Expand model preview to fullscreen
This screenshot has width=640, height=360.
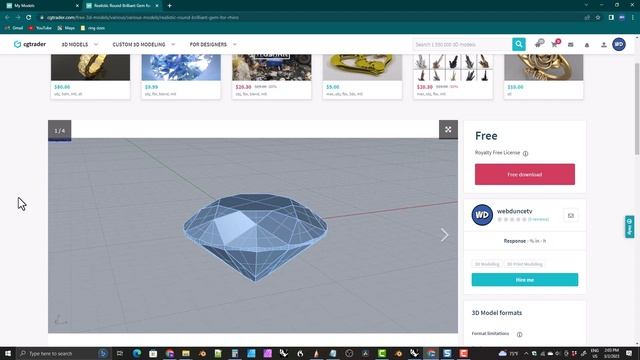coord(448,129)
